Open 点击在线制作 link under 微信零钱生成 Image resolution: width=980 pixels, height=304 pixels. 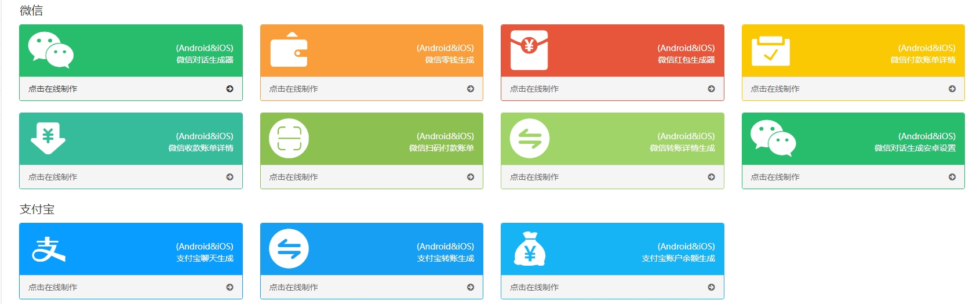293,89
